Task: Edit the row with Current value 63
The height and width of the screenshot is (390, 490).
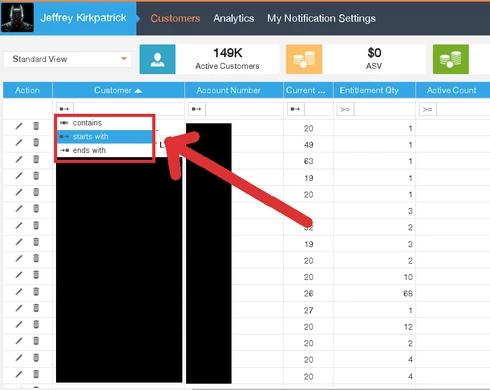Action: coord(19,159)
